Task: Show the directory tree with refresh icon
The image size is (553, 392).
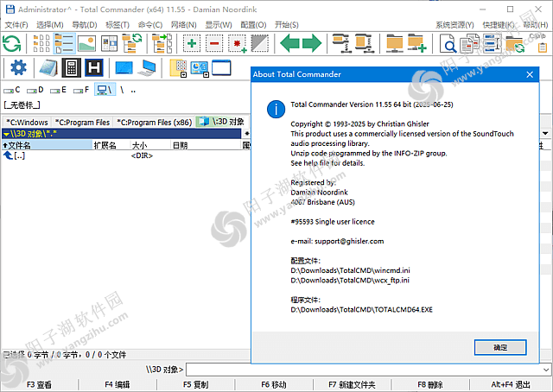Action: (x=132, y=44)
